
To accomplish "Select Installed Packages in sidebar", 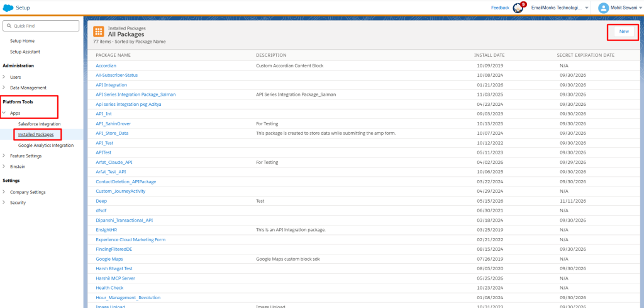I will pyautogui.click(x=36, y=134).
